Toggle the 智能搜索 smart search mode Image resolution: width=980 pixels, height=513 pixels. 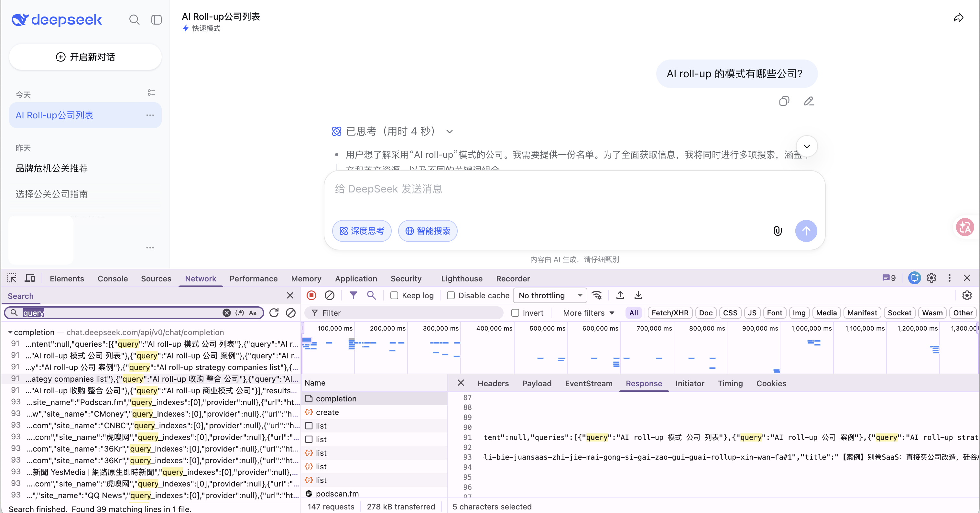(428, 231)
